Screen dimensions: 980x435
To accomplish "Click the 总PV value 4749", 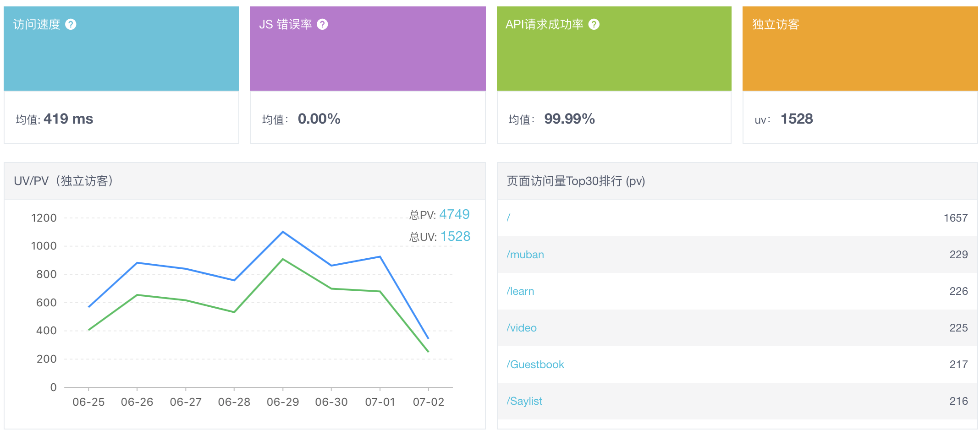I will (x=454, y=214).
